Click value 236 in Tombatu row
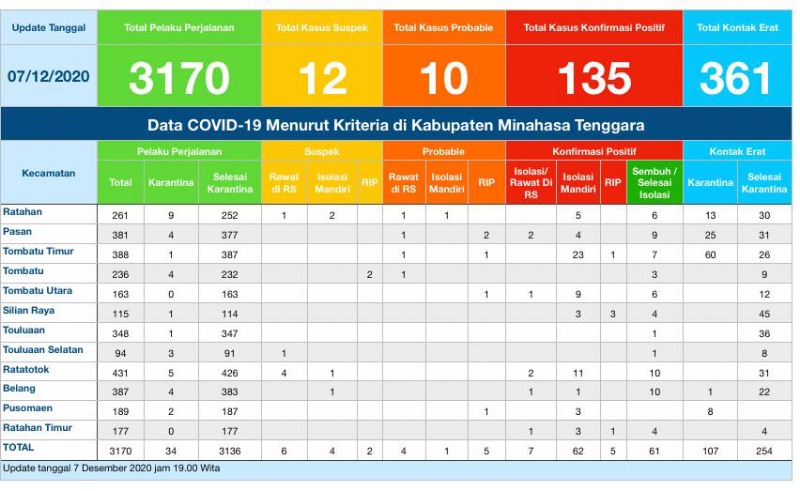Viewport: 800px width, 491px height. [120, 275]
